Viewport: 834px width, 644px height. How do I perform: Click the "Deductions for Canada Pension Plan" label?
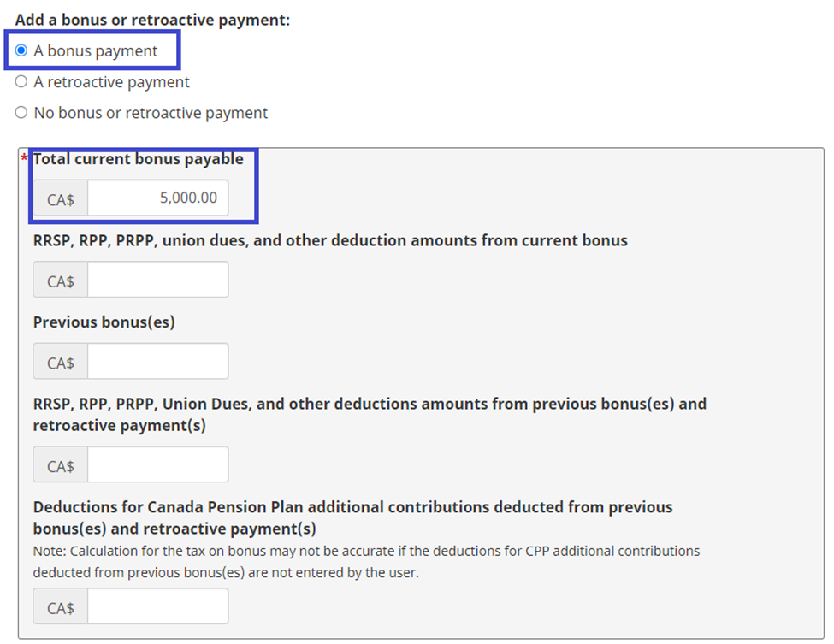tap(352, 507)
